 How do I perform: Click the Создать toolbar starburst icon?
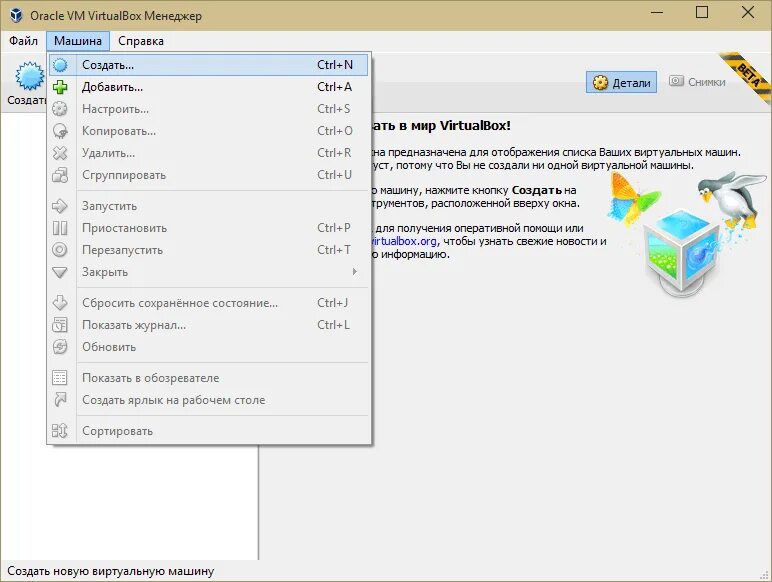point(30,76)
